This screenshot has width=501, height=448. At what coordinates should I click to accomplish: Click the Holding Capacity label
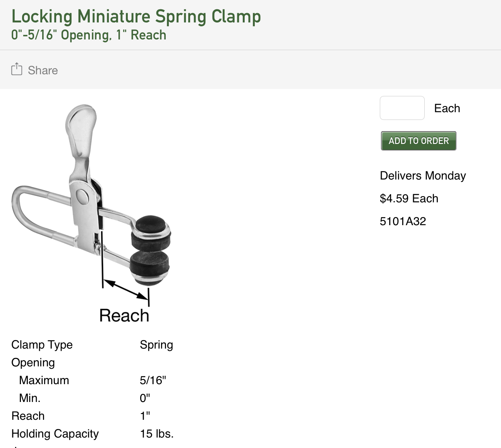55,434
